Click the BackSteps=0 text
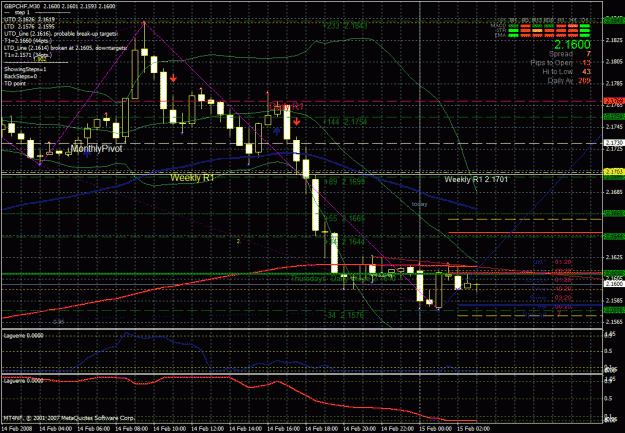The width and height of the screenshot is (625, 433). click(20, 77)
